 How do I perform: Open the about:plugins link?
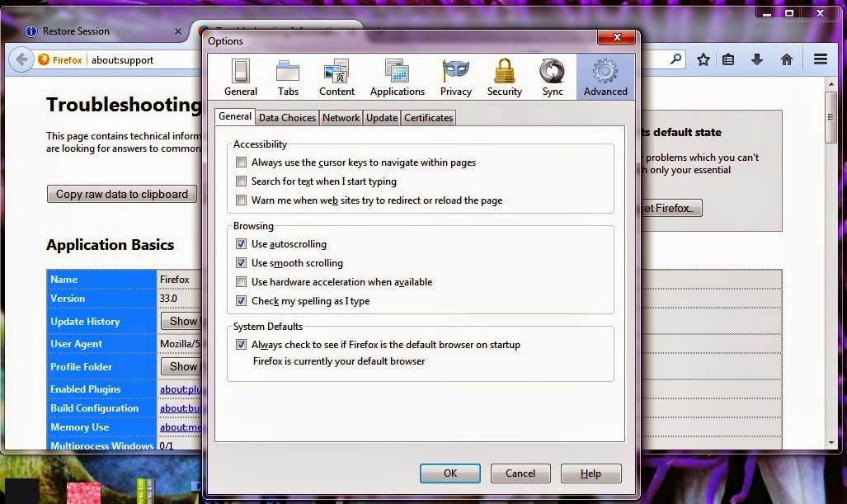tap(181, 389)
